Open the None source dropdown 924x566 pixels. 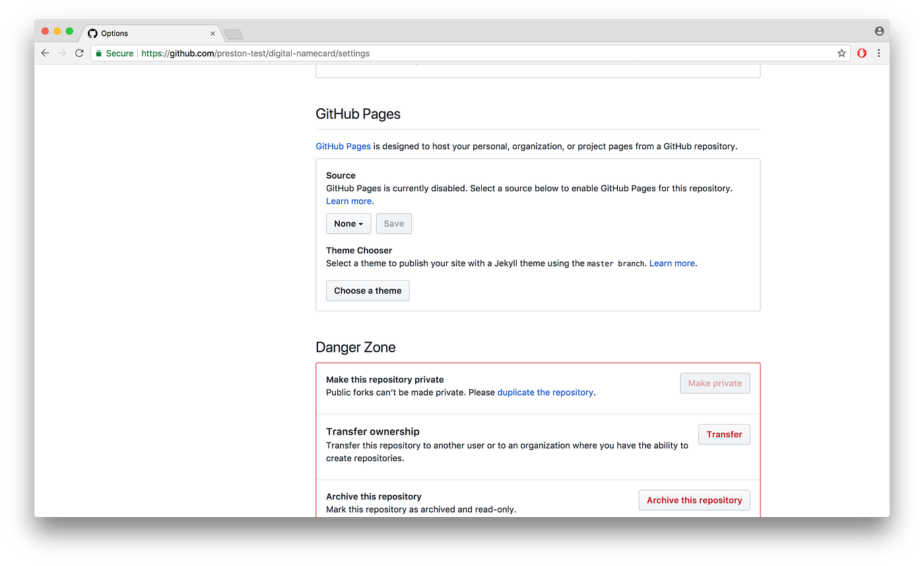[x=348, y=224]
